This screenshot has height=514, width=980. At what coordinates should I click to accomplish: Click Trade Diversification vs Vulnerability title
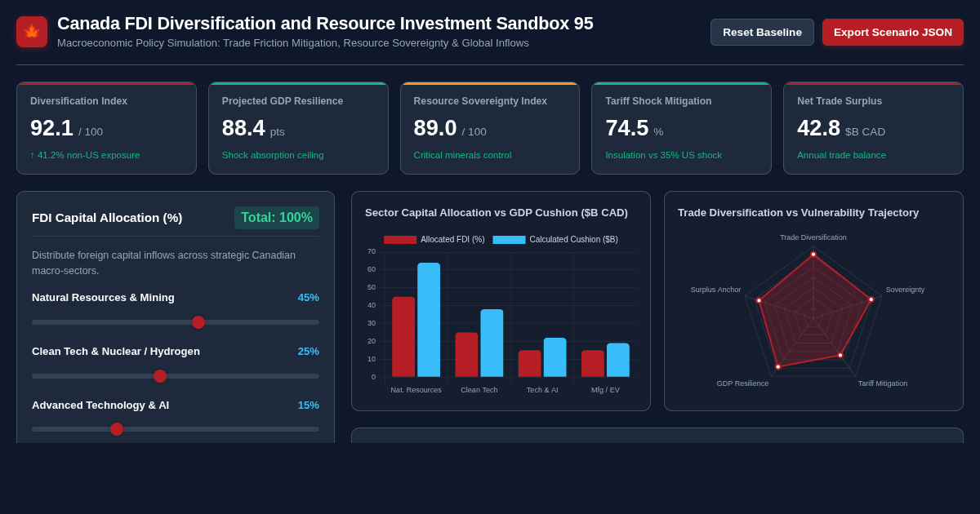point(798,213)
